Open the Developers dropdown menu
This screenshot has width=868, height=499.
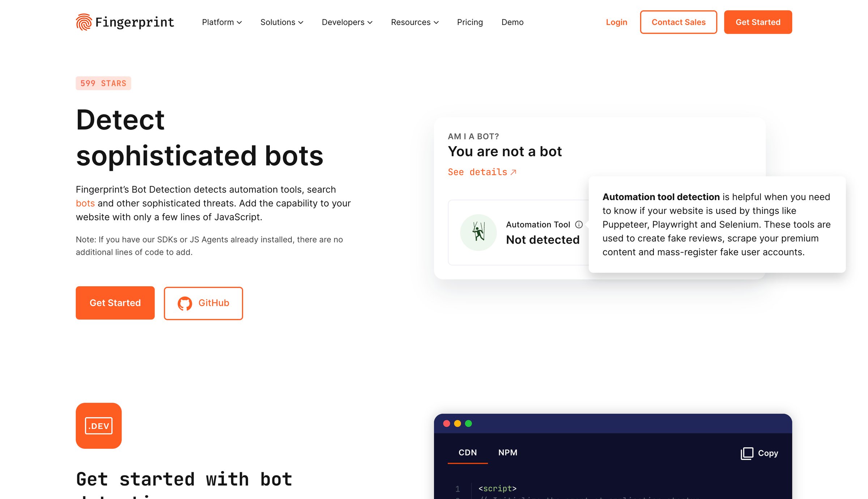(x=347, y=22)
